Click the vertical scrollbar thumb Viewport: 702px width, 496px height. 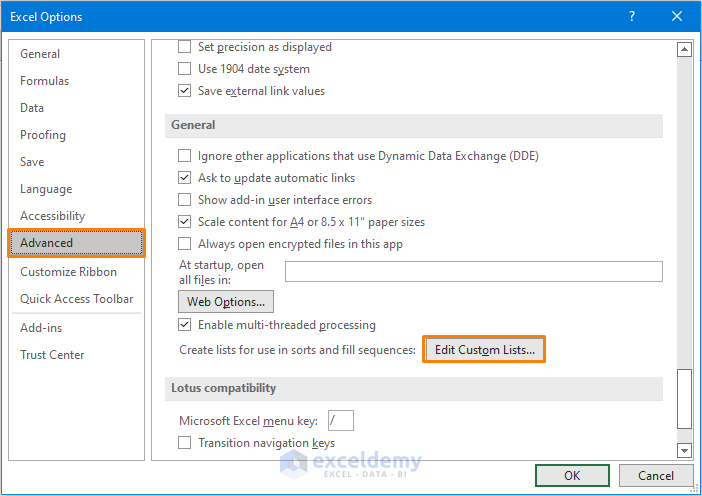point(684,399)
